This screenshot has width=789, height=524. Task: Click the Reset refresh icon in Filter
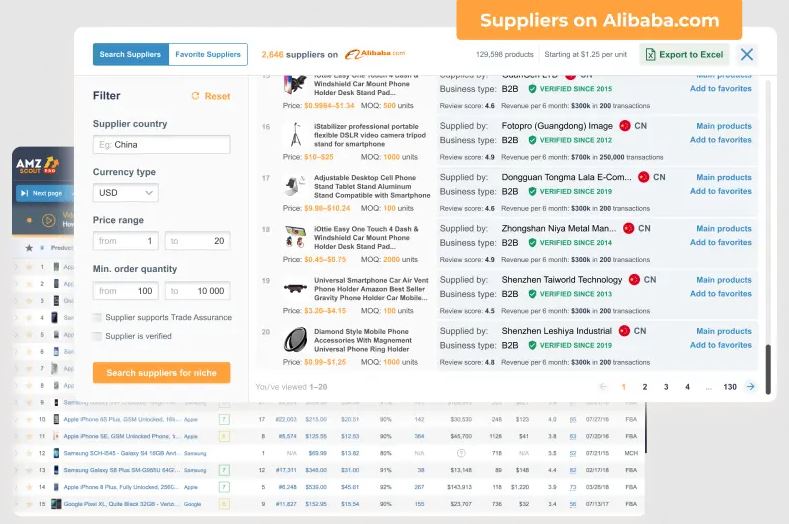point(195,96)
